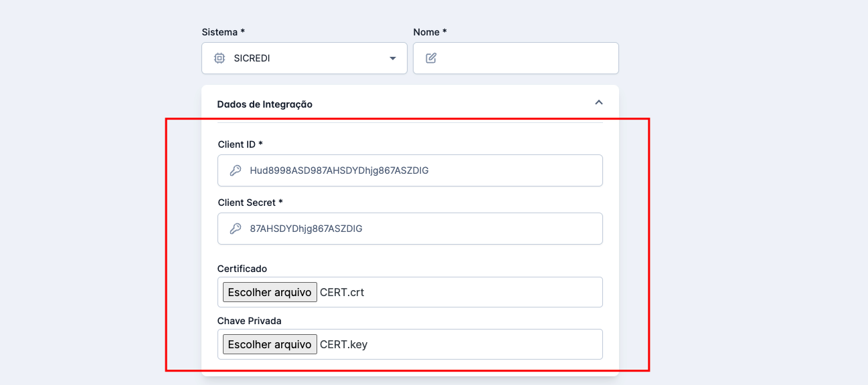Click the pencil edit icon in the Nome field
Image resolution: width=868 pixels, height=385 pixels.
coord(431,58)
